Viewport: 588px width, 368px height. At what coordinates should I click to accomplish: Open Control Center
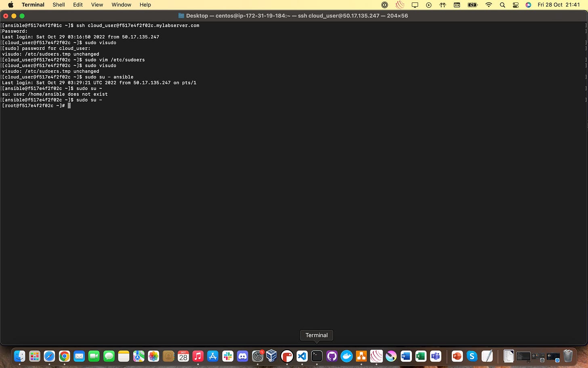coord(516,5)
